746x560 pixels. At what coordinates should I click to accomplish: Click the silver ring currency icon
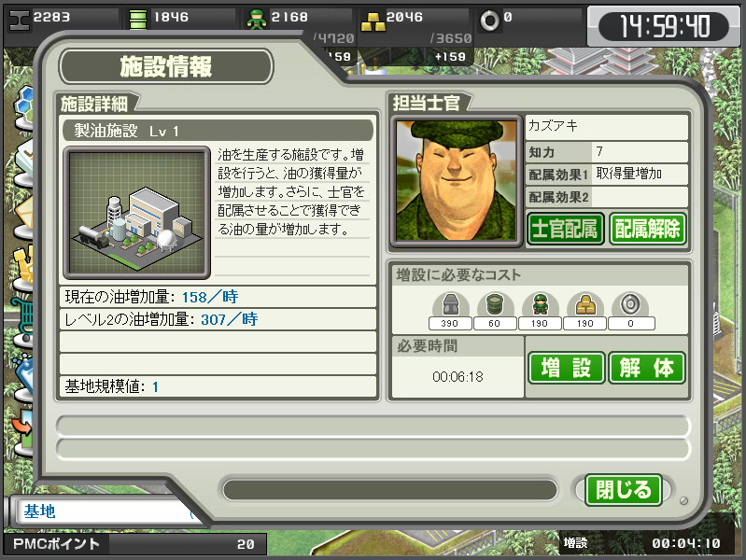pos(489,21)
